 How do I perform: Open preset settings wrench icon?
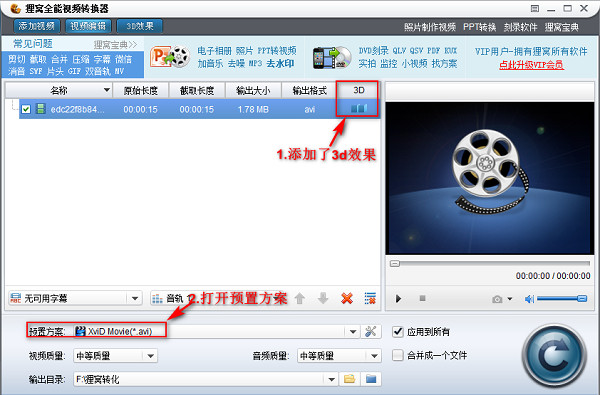point(370,331)
